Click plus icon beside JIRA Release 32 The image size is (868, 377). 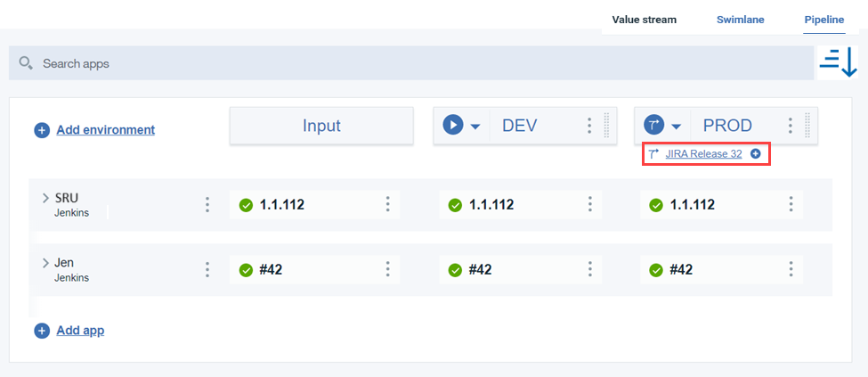(x=756, y=154)
